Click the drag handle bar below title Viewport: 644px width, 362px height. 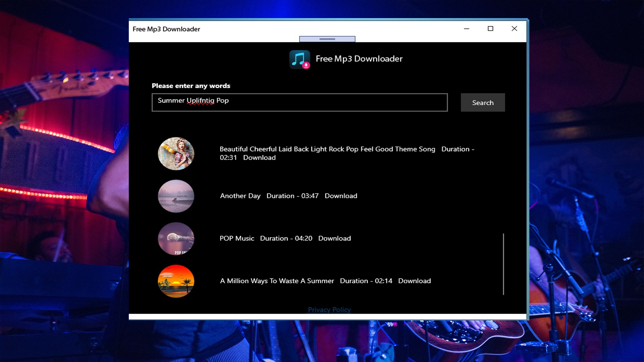pyautogui.click(x=327, y=39)
